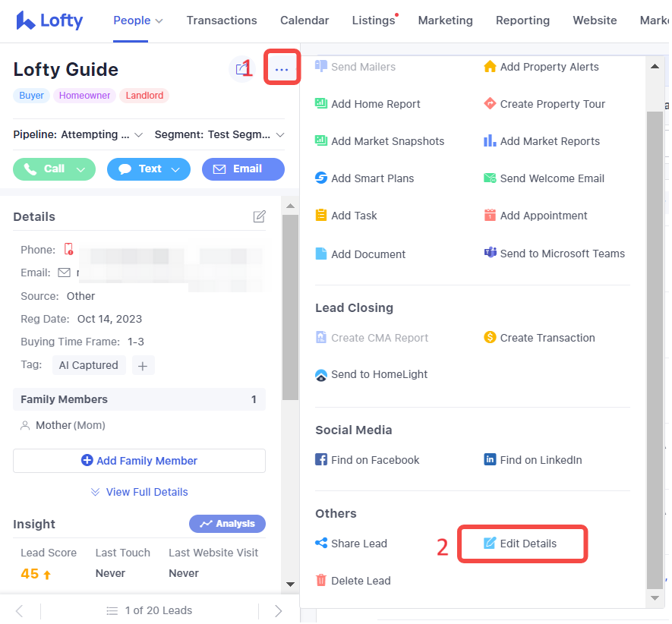The height and width of the screenshot is (624, 672).
Task: Select Create CMA Report option
Action: click(x=371, y=338)
